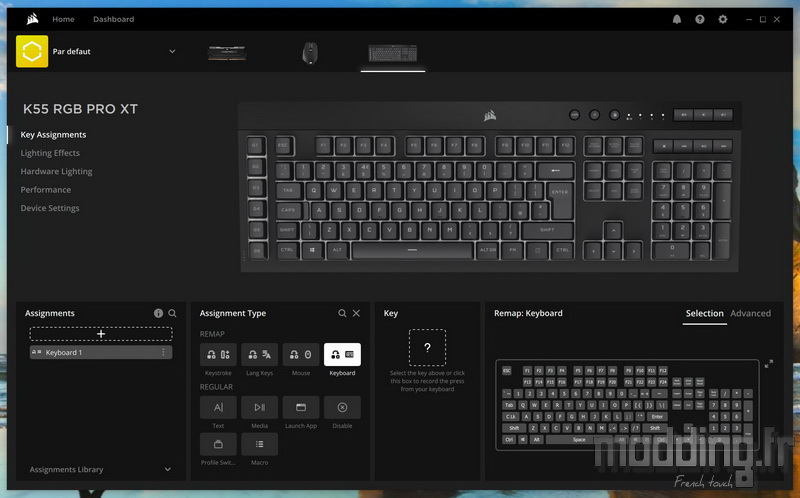800x498 pixels.
Task: Select up arrow key on keyboard image
Action: coord(613,230)
